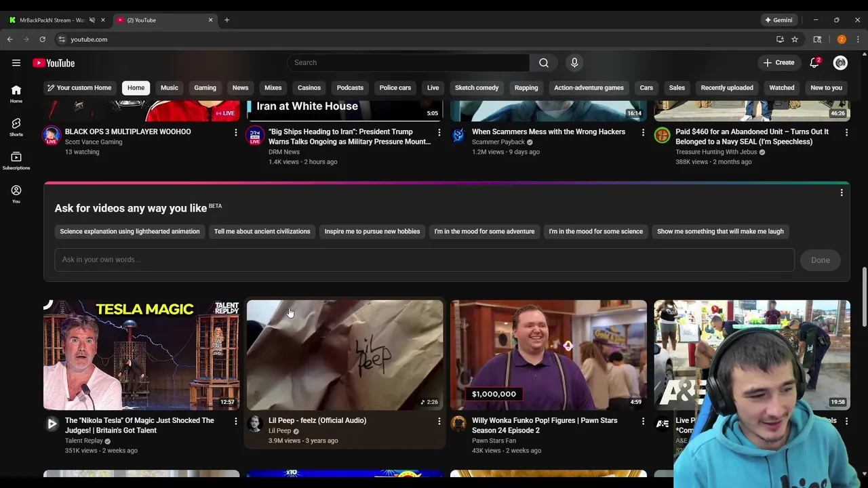Choose Tell me about ancient civilizations
868x488 pixels.
click(x=262, y=232)
